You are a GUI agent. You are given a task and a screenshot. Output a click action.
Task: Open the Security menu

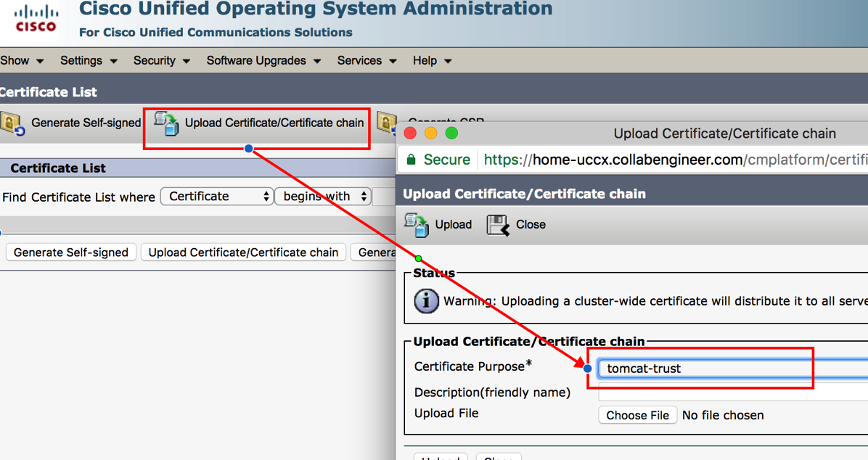(x=161, y=61)
